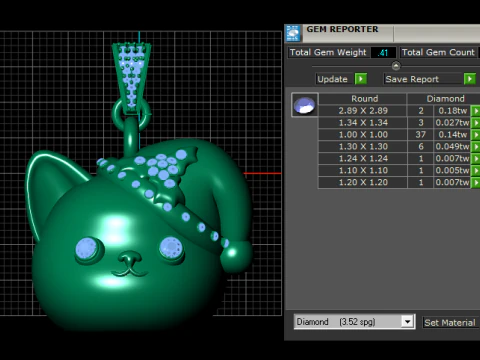Select the 1.24 X 1.24 size cell

pos(363,159)
